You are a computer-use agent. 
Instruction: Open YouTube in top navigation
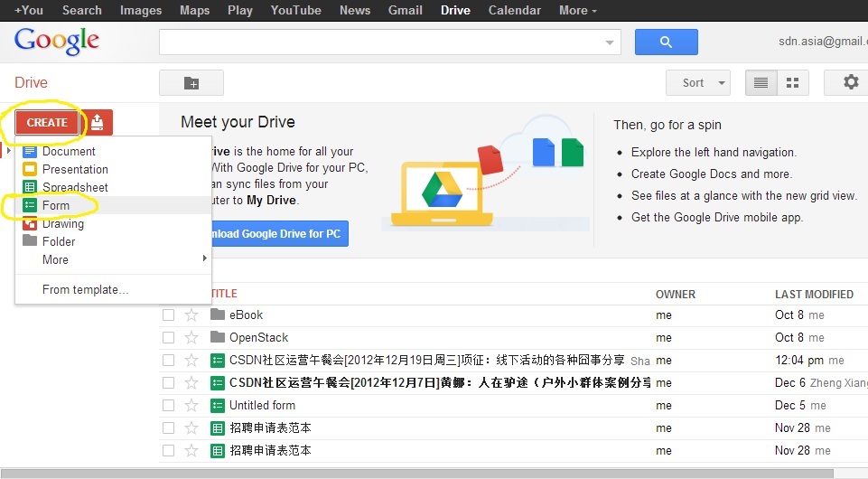(x=295, y=11)
